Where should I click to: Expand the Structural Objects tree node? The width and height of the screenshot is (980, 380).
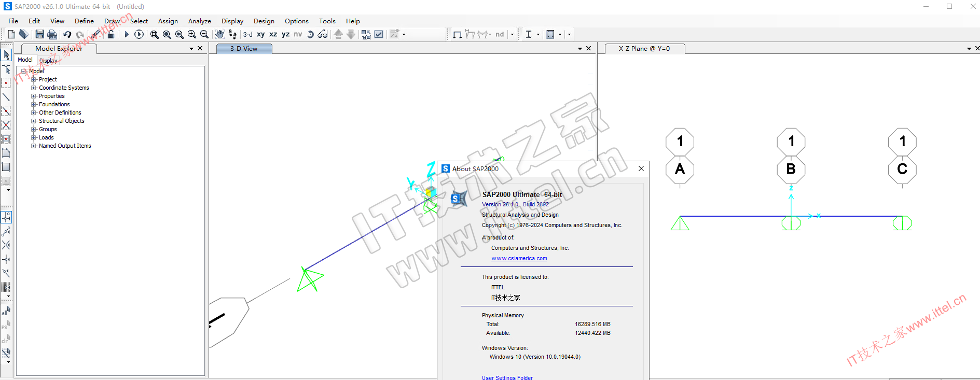coord(33,121)
